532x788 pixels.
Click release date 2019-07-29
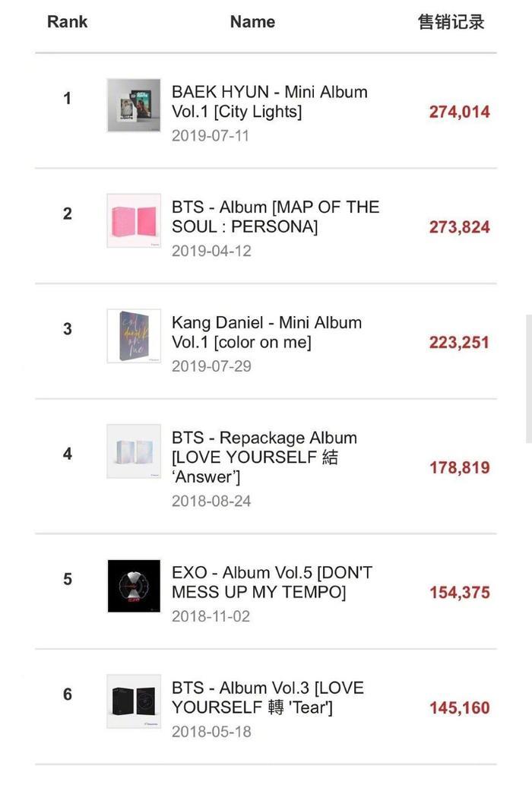click(211, 366)
